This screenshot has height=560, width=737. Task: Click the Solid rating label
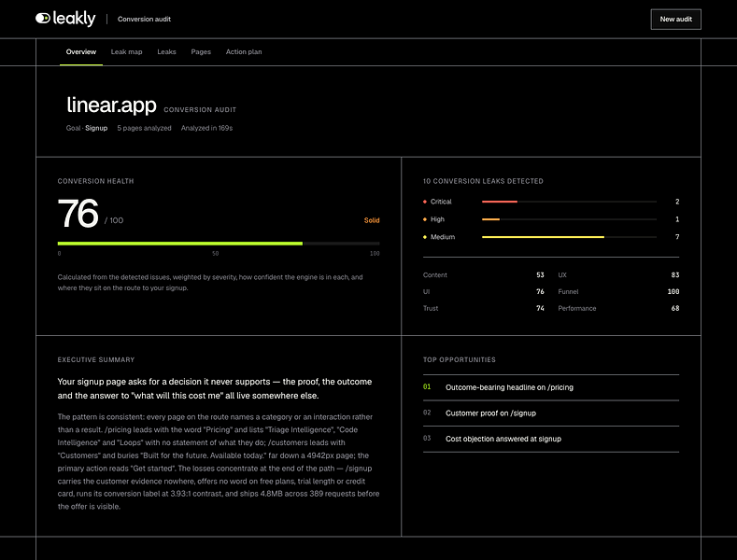tap(372, 220)
